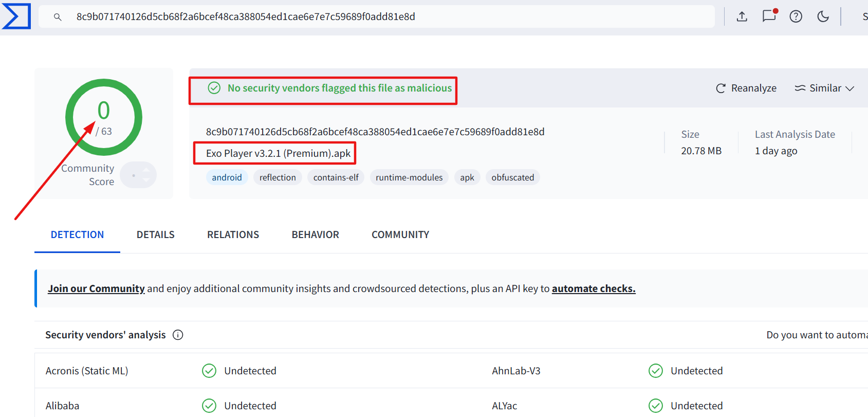The height and width of the screenshot is (417, 868).
Task: Click the Similar chevron arrow
Action: pyautogui.click(x=850, y=88)
